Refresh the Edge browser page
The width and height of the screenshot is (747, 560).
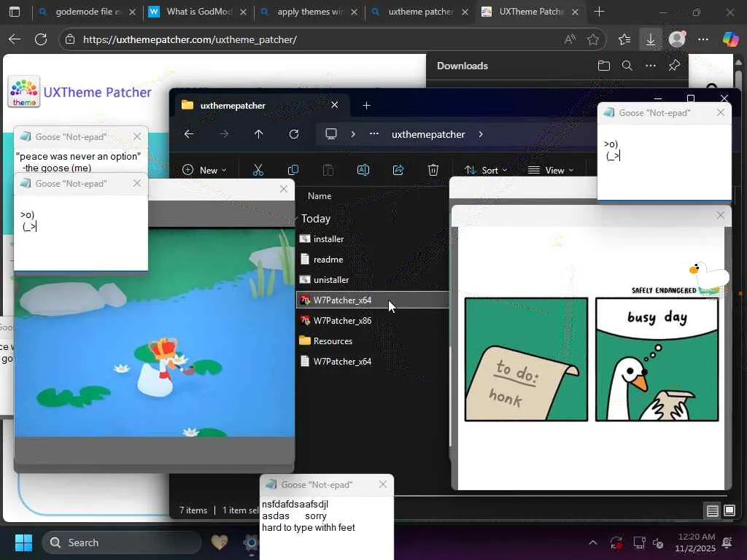click(41, 39)
